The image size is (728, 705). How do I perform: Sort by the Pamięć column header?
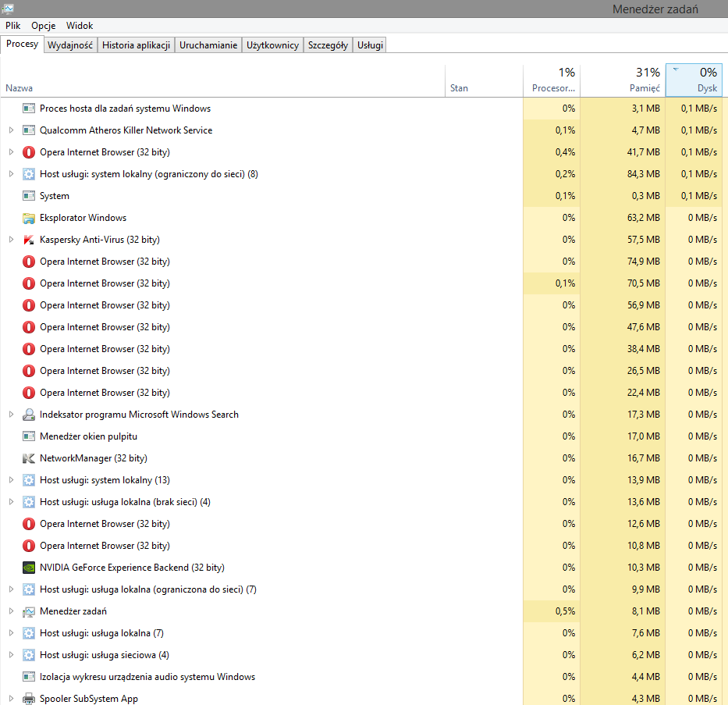pyautogui.click(x=623, y=81)
